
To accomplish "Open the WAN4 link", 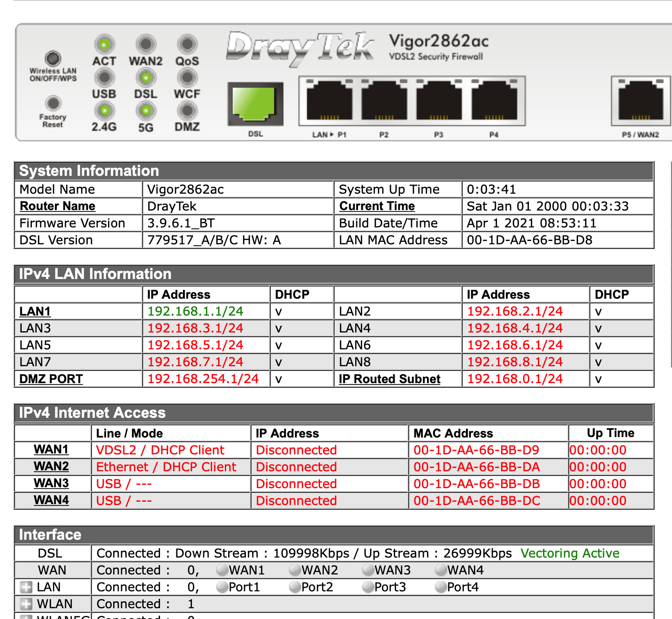I will pos(51,500).
